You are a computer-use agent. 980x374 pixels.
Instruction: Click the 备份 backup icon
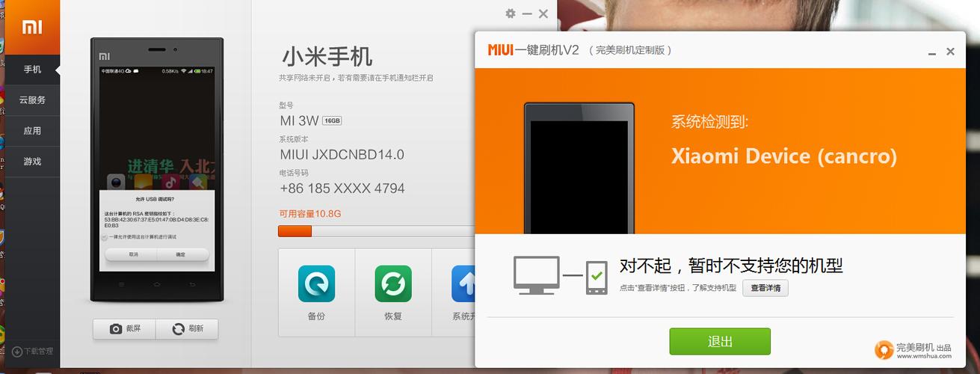click(316, 284)
